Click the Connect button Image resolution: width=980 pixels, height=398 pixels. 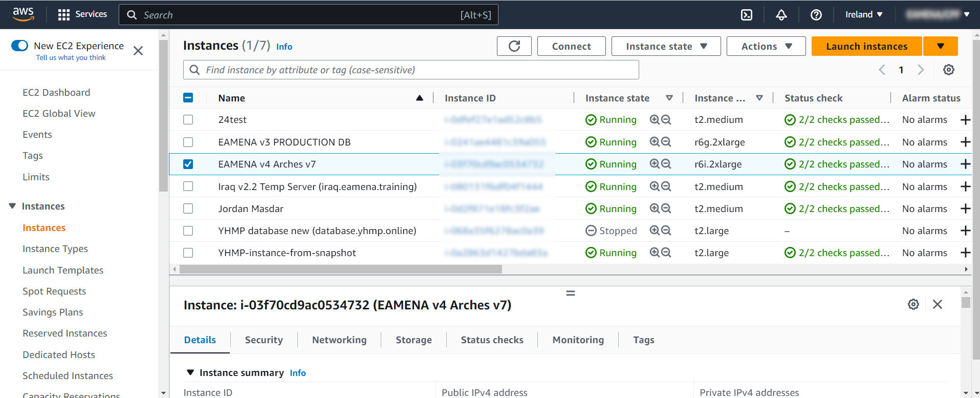click(572, 46)
